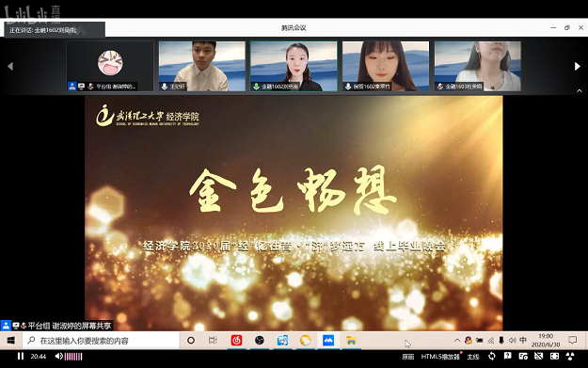Click the refresh stream icon

492,356
